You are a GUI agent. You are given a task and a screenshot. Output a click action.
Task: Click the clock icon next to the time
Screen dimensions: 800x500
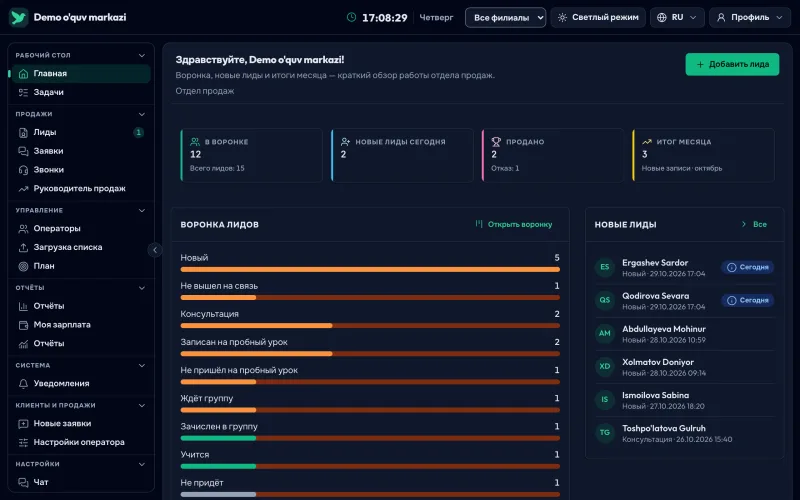(352, 17)
